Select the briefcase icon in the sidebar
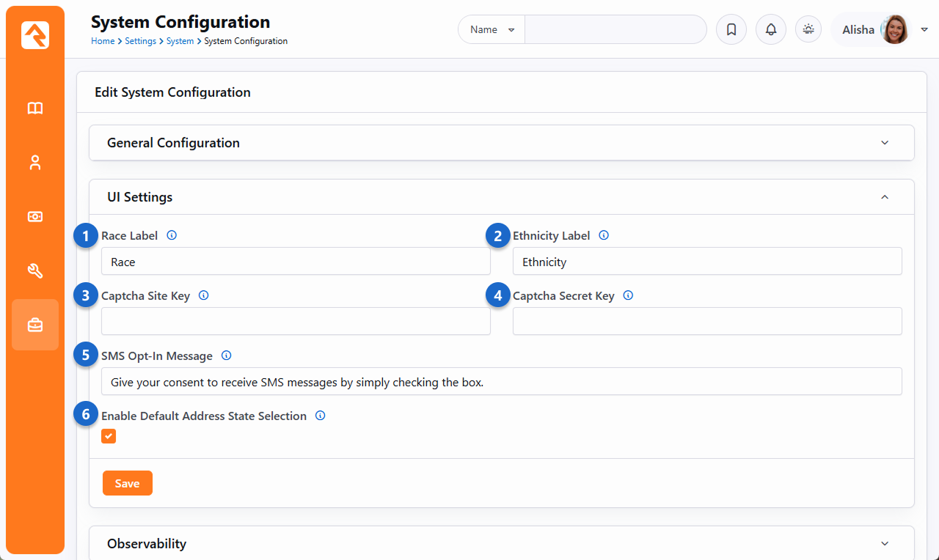939x560 pixels. [x=35, y=325]
